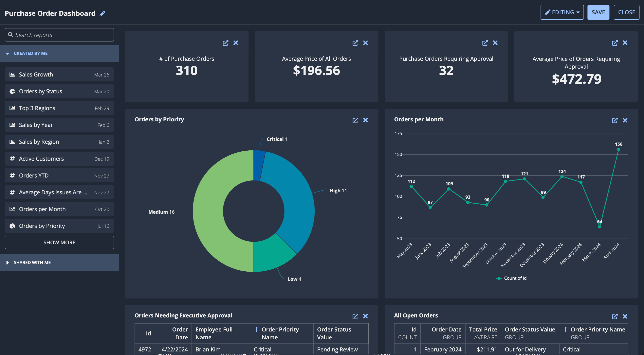Open the All Open Orders report externally
Image resolution: width=644 pixels, height=355 pixels.
tap(615, 316)
